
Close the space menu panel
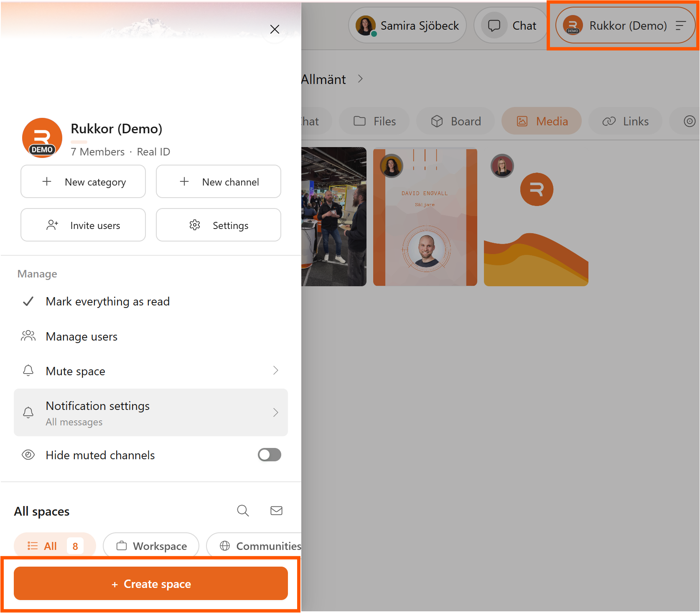(x=275, y=29)
